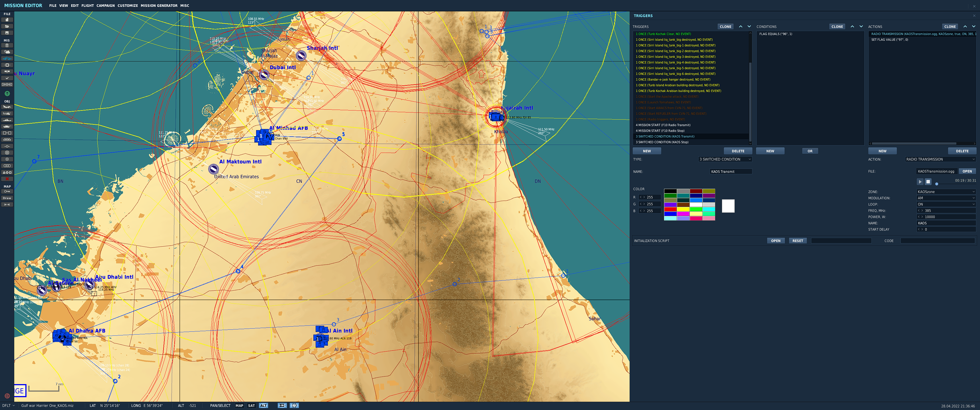Viewport: 980px width, 410px height.
Task: Activate the distance ruler measure tool
Action: (x=7, y=205)
